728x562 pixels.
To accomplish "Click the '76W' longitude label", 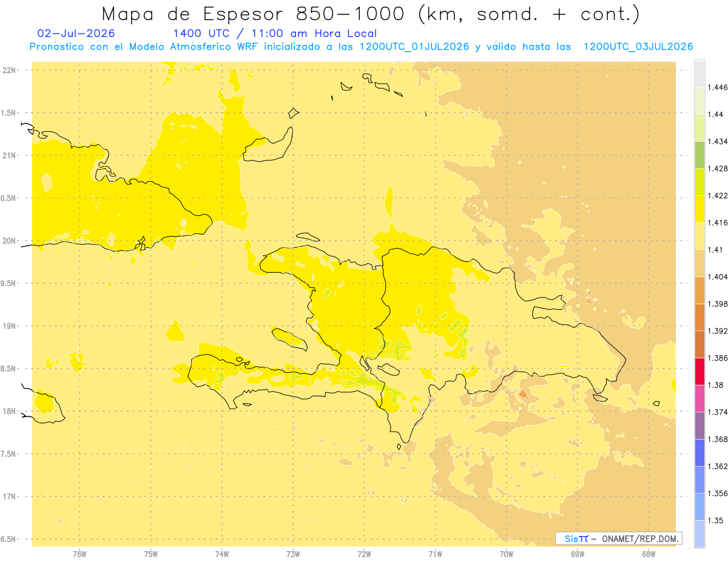I will [x=79, y=554].
